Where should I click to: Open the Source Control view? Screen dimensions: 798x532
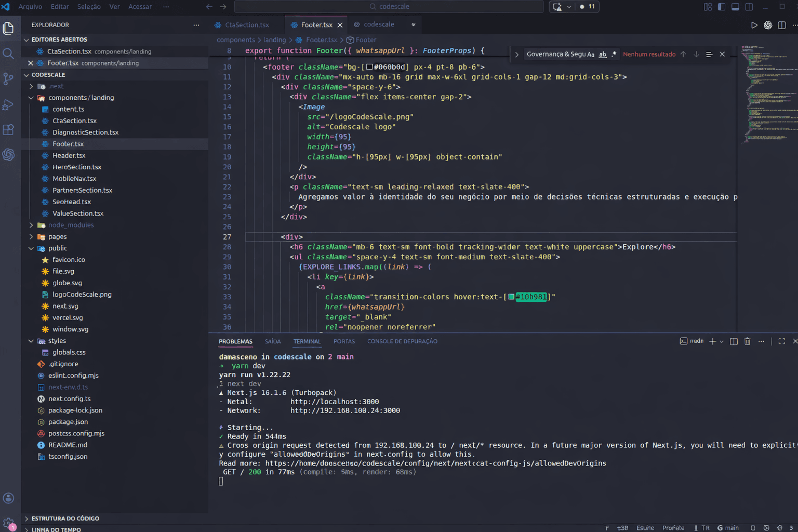tap(8, 78)
